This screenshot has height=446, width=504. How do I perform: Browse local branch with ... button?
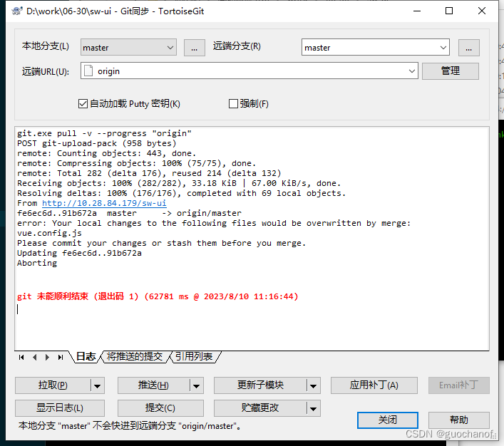pyautogui.click(x=195, y=48)
